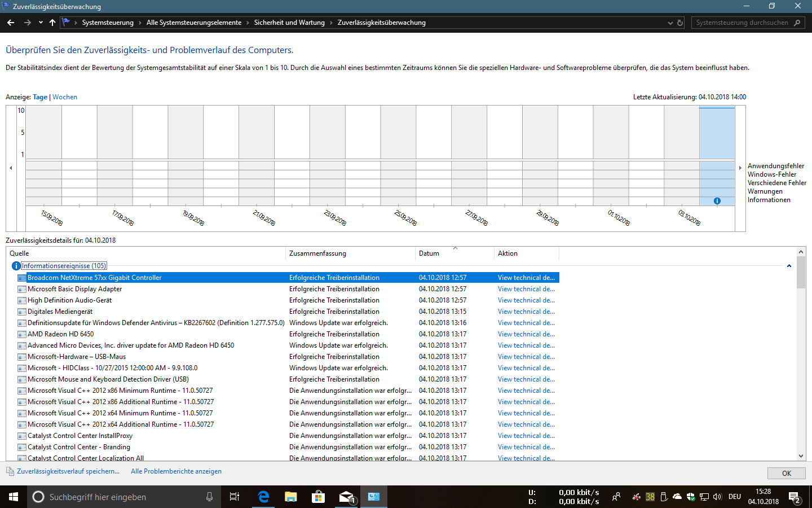
Task: Select the Definitionsupdate für Windows Defender Antivirus row
Action: click(288, 323)
